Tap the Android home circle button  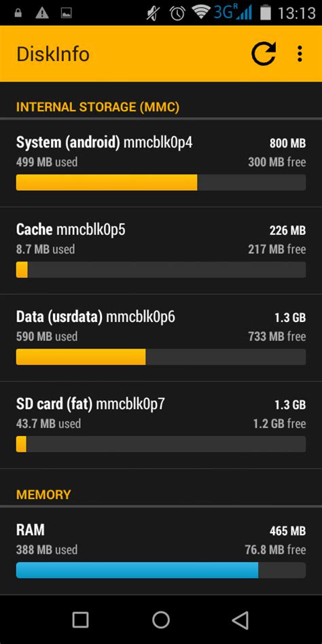click(x=160, y=620)
